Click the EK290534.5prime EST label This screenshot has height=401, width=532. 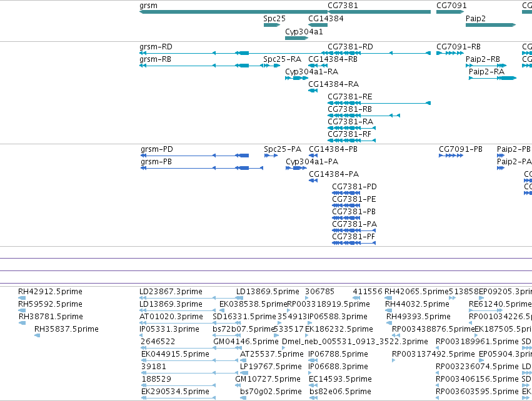coord(176,392)
